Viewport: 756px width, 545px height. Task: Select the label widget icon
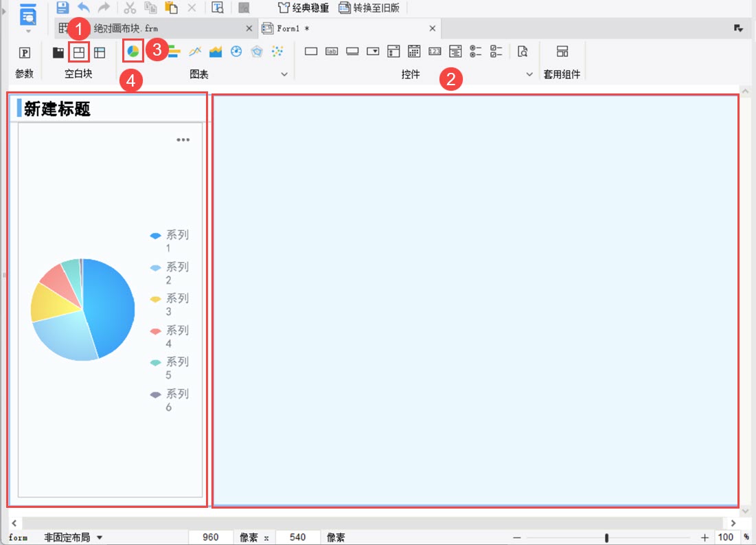click(332, 51)
